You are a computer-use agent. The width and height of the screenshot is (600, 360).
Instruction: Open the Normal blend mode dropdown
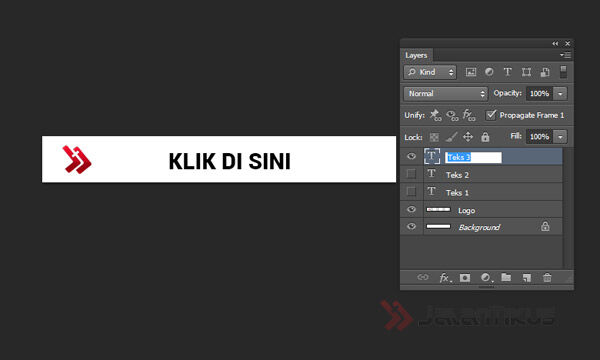point(445,94)
